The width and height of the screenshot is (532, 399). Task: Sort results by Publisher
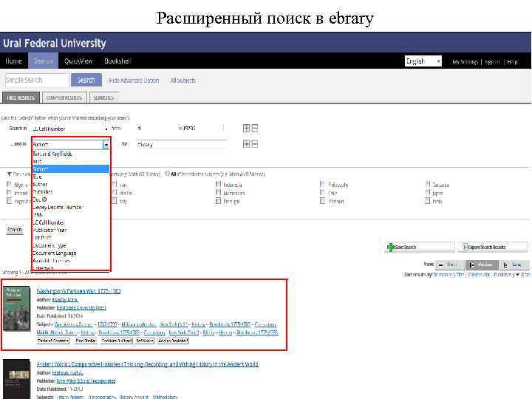[502, 274]
